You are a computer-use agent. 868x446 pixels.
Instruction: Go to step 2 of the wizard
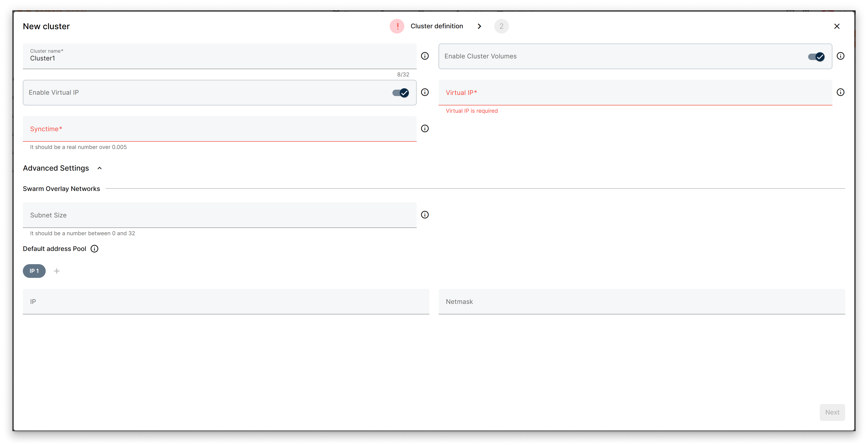coord(501,26)
